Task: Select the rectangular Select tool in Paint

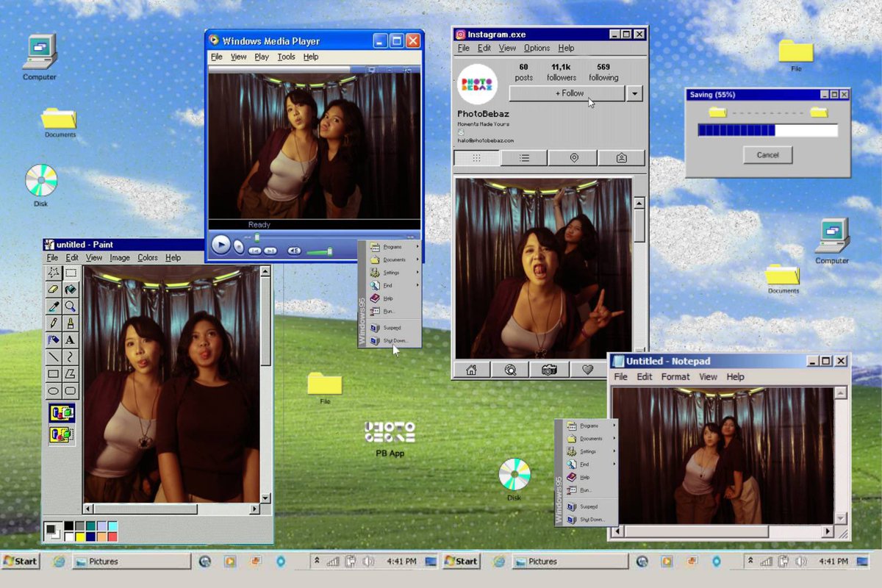Action: (x=71, y=273)
